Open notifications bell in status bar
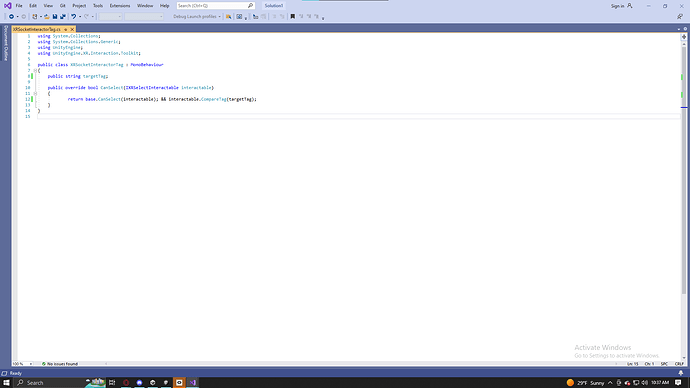Image resolution: width=690 pixels, height=388 pixels. 681,373
